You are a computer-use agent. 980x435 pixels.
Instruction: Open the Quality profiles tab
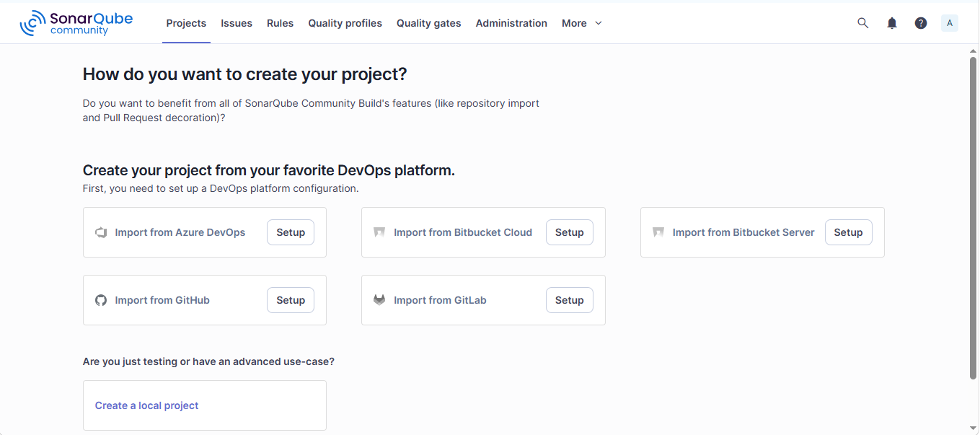click(345, 23)
